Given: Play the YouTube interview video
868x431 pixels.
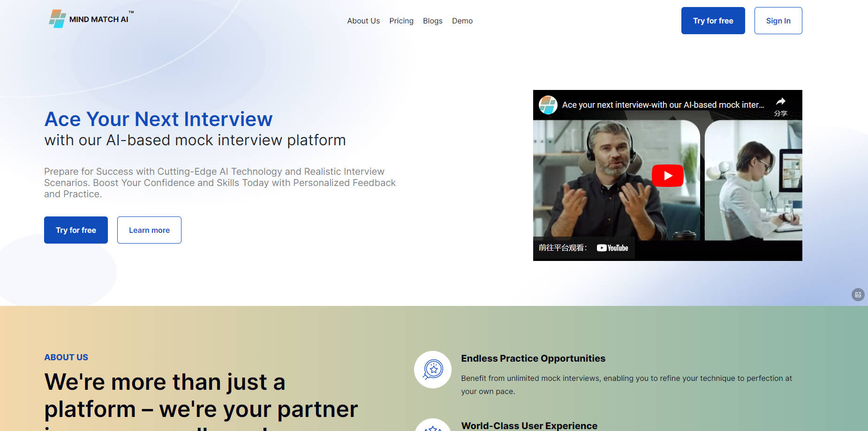Looking at the screenshot, I should [x=667, y=176].
